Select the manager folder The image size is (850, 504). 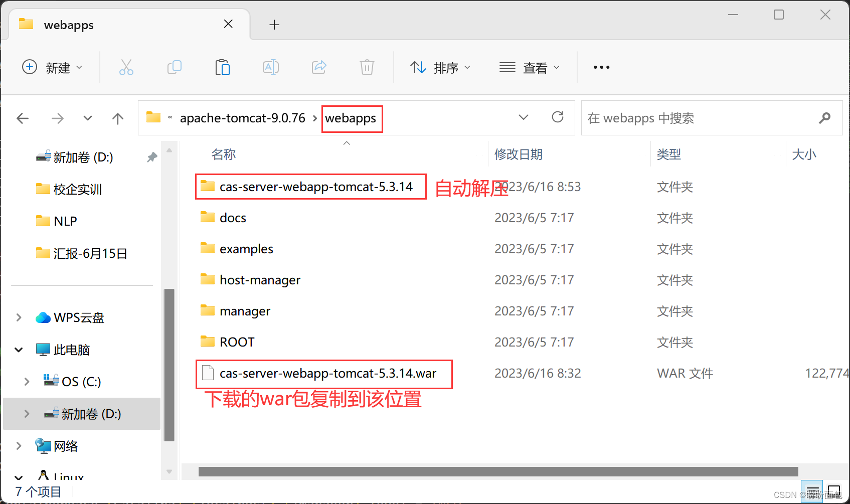coord(245,311)
